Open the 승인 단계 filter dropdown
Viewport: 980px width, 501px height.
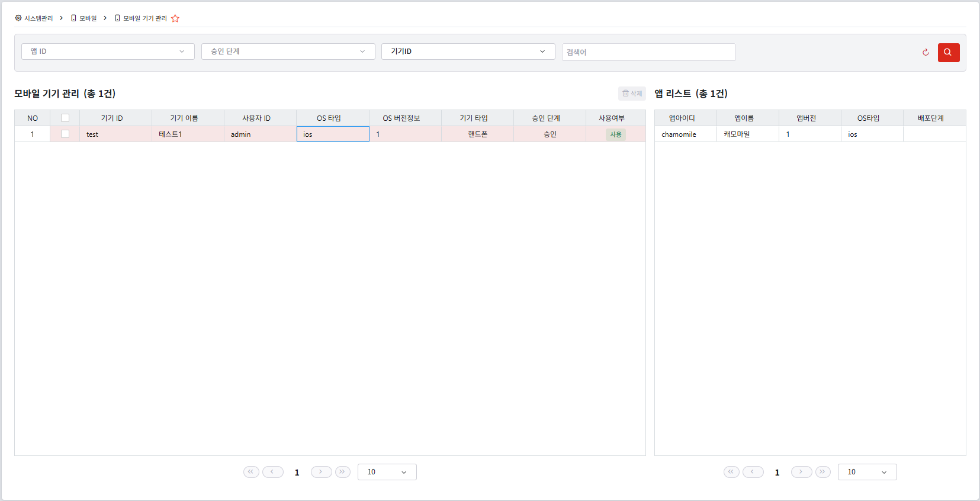point(288,52)
